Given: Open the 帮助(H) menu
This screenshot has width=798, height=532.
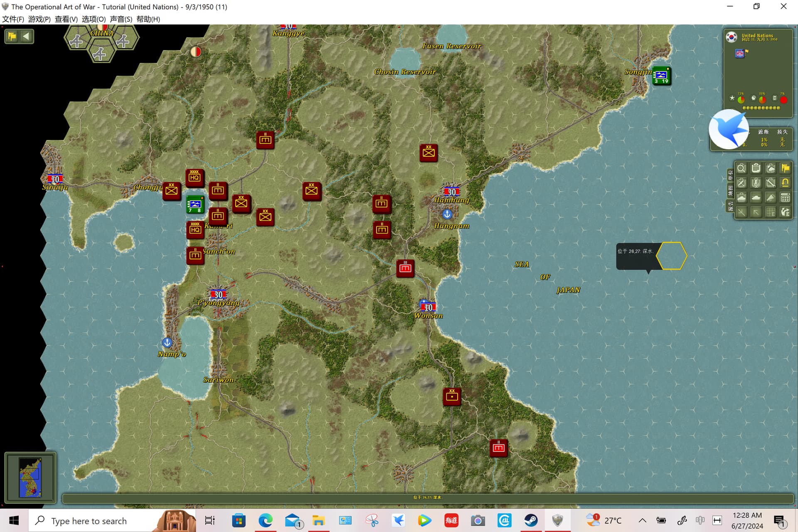Looking at the screenshot, I should (x=148, y=19).
